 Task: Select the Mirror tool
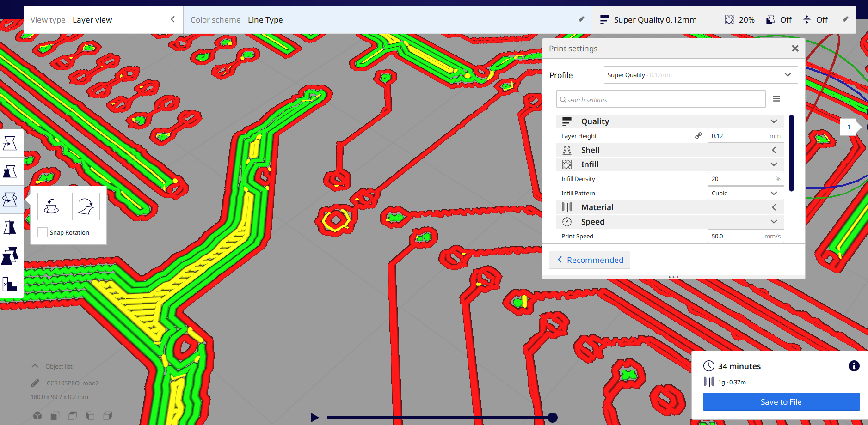click(x=10, y=228)
